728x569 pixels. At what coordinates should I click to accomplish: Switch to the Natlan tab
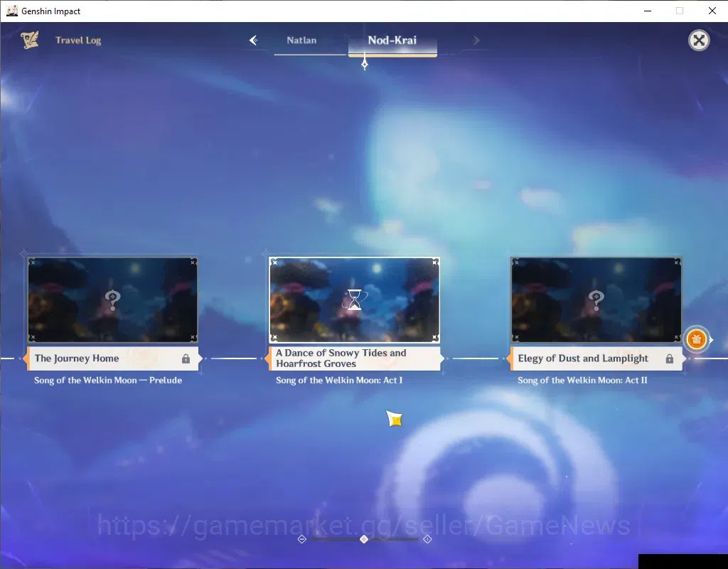(x=301, y=41)
